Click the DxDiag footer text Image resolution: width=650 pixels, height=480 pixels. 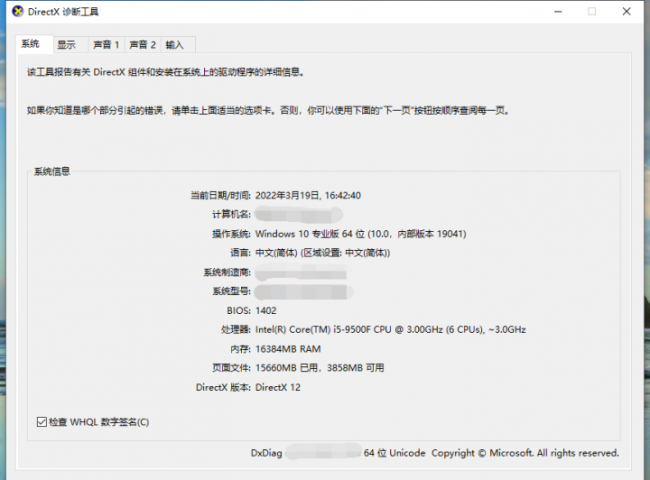tap(266, 453)
